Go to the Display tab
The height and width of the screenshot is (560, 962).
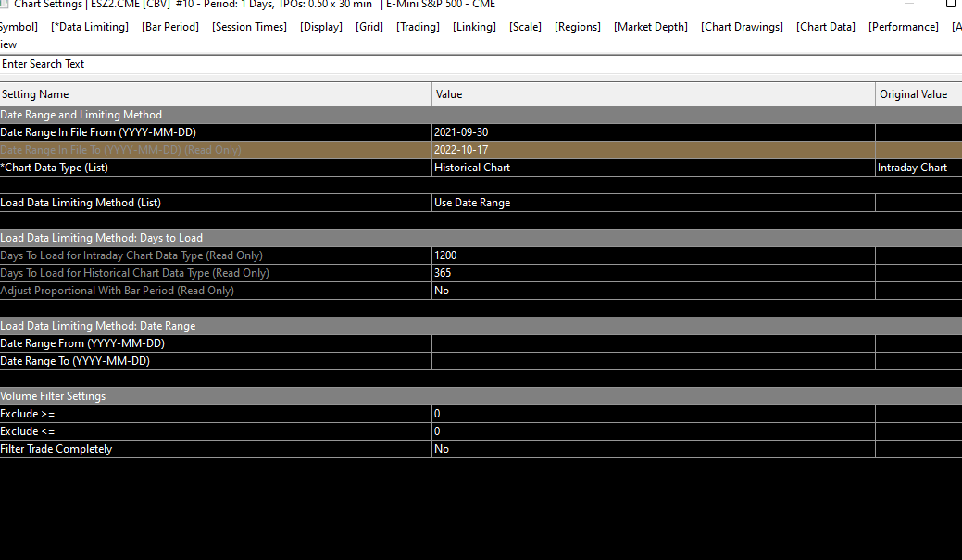pyautogui.click(x=321, y=27)
